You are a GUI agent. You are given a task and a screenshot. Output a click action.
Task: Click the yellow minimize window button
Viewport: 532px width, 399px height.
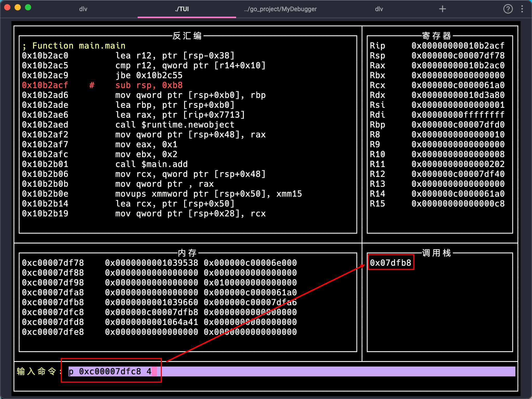pyautogui.click(x=18, y=8)
